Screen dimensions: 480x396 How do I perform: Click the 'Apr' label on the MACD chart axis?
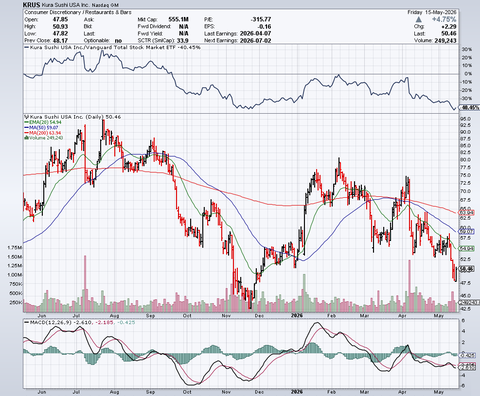coord(402,392)
